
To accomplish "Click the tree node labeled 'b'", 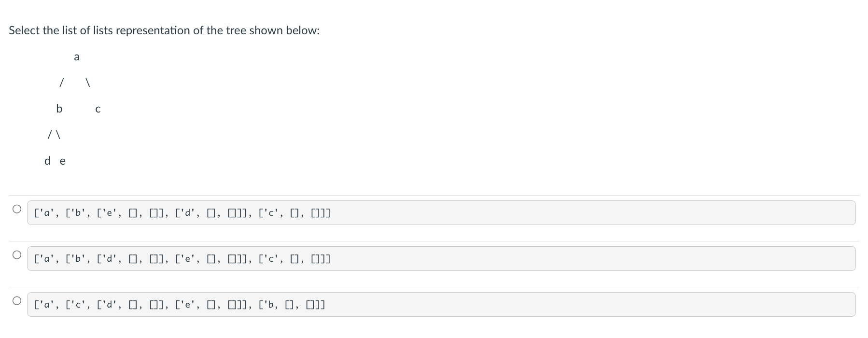I will (59, 109).
